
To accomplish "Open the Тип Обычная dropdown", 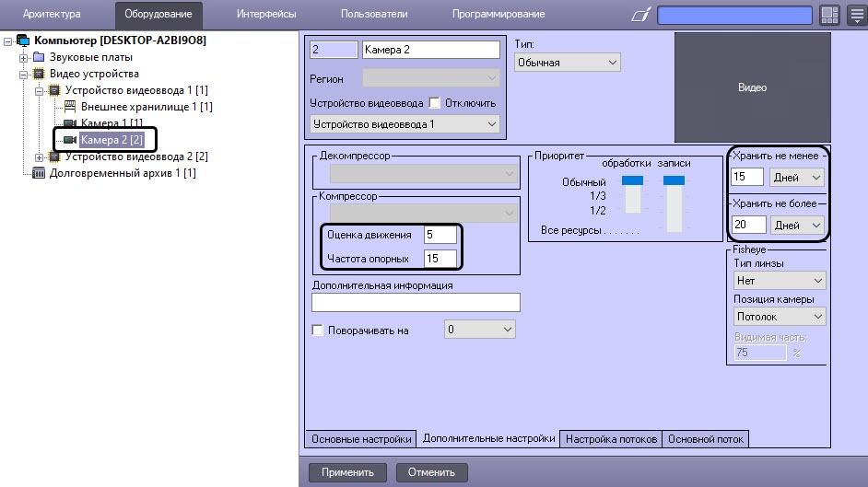I will [568, 63].
